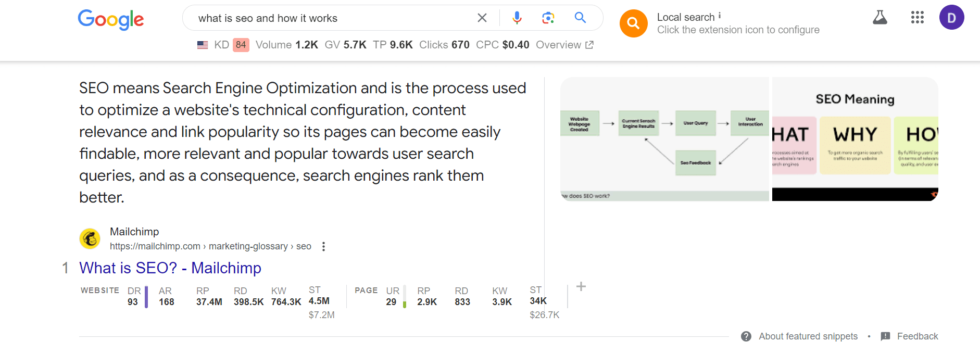This screenshot has height=353, width=980.
Task: Open the SEO Meaning image thumbnail
Action: [855, 139]
